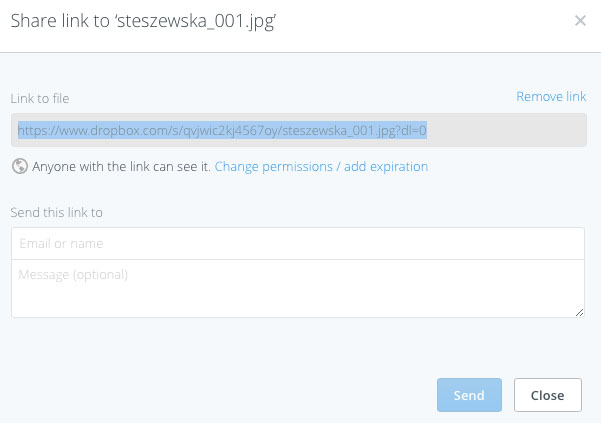601x423 pixels.
Task: Click the globe icon beside the visibility text
Action: (19, 166)
